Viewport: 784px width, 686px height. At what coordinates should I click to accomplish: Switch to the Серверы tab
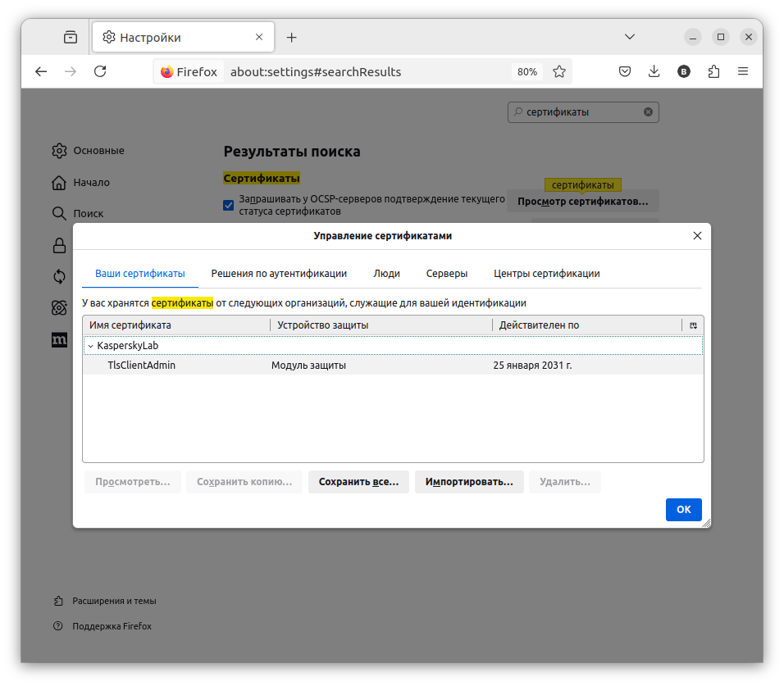click(446, 273)
